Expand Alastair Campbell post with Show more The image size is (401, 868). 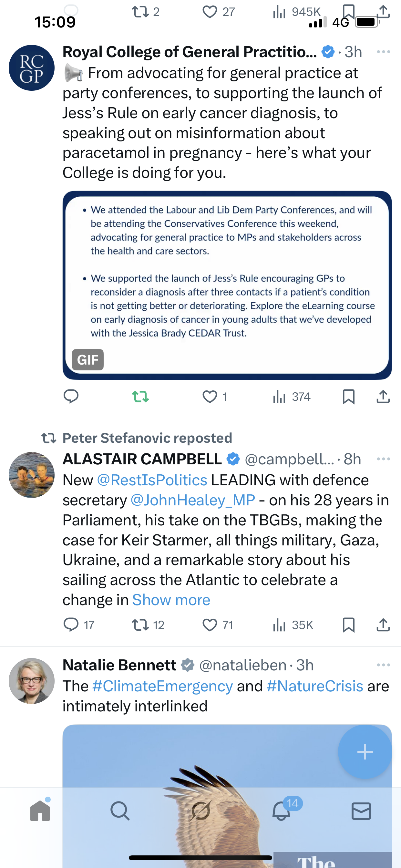(x=171, y=600)
